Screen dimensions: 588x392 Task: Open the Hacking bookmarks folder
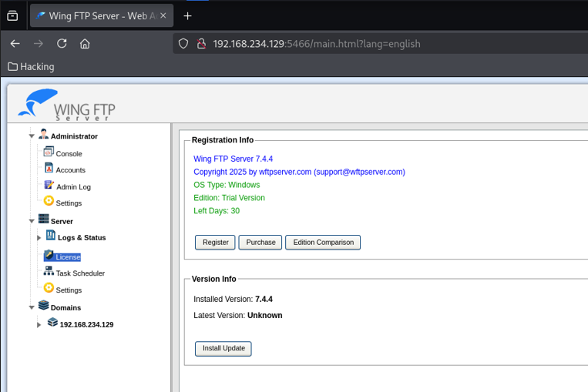click(x=31, y=67)
